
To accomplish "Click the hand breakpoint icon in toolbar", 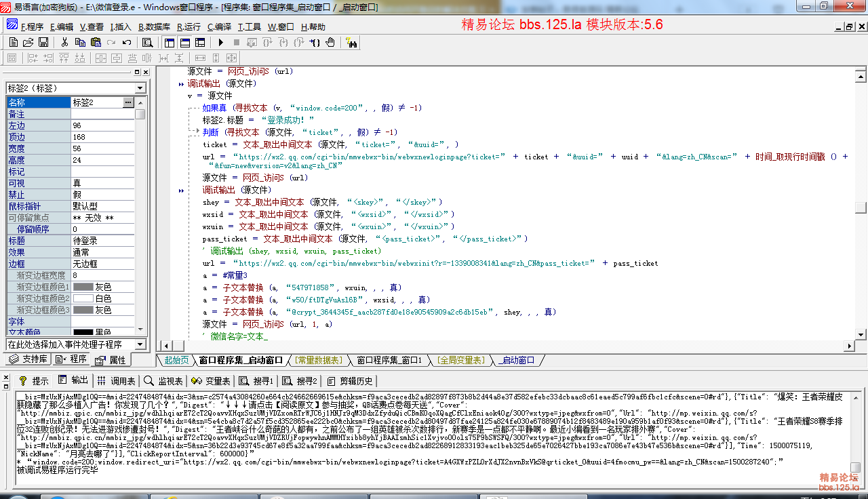I will coord(330,43).
